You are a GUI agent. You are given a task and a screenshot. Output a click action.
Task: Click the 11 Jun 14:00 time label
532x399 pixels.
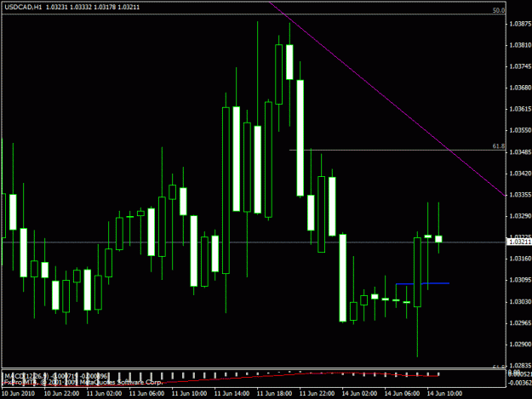(232, 393)
